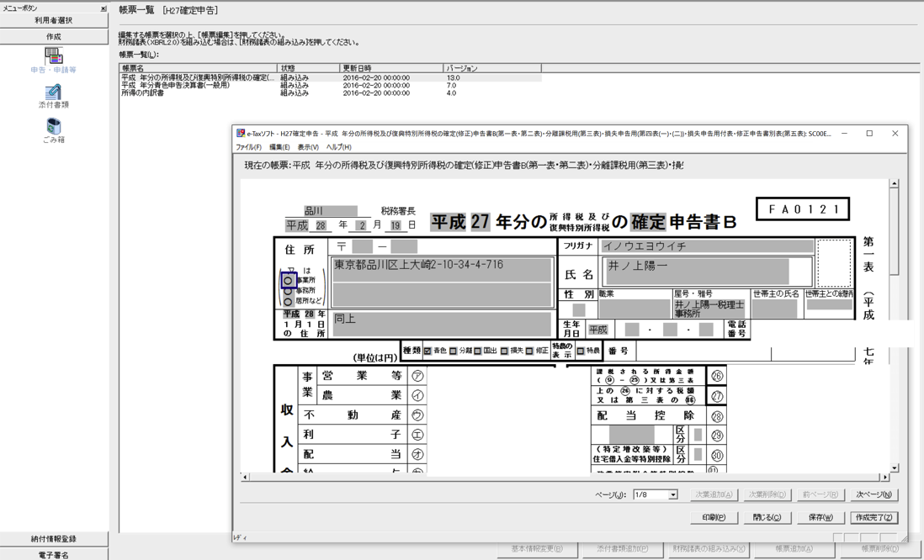Click the 添付書類追加(P) button in main window

coord(622,549)
